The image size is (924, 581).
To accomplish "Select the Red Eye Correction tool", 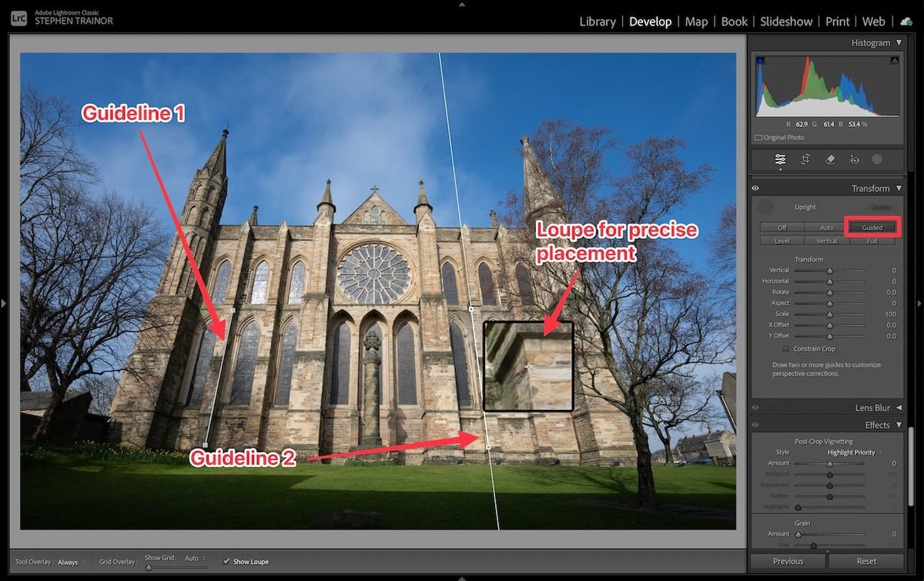I will pyautogui.click(x=853, y=159).
